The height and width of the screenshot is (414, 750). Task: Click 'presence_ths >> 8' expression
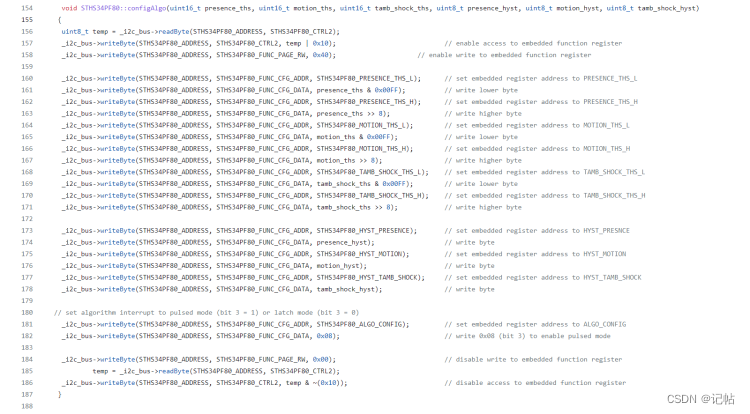pyautogui.click(x=349, y=113)
